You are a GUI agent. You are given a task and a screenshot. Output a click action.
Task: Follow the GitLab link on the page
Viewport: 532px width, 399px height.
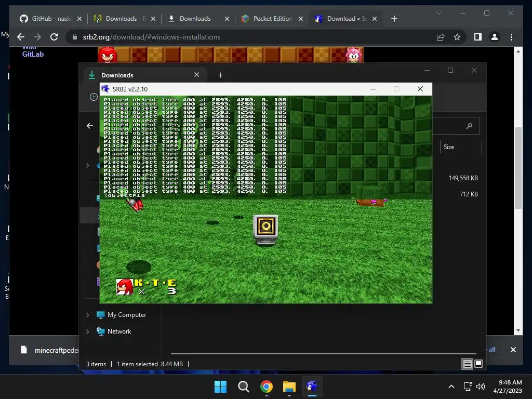pos(33,54)
